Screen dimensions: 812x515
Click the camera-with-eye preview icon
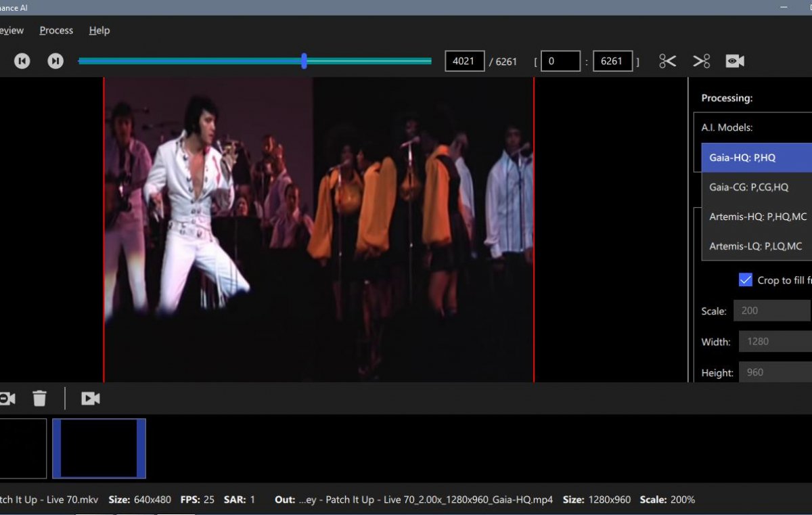pyautogui.click(x=735, y=61)
